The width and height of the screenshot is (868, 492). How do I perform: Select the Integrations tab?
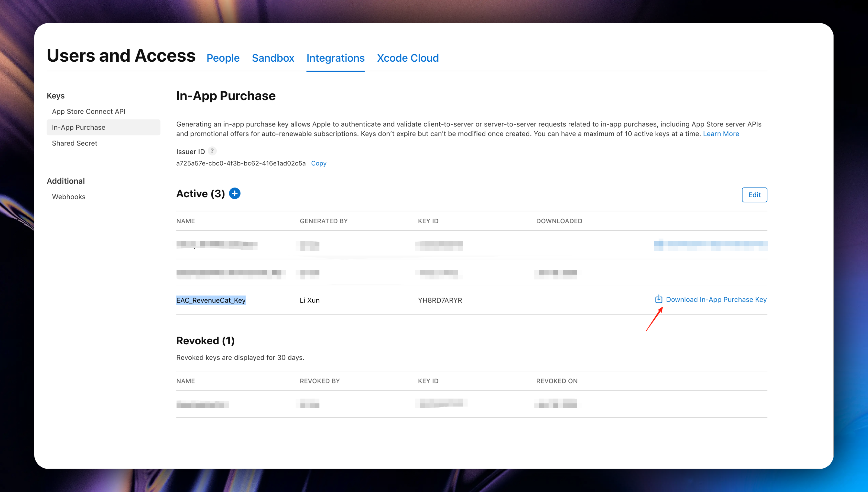(335, 58)
